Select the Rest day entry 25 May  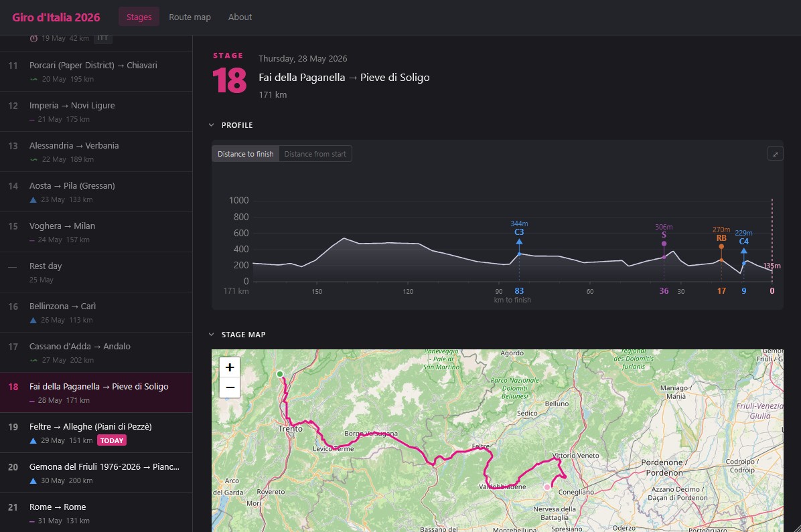click(x=96, y=272)
